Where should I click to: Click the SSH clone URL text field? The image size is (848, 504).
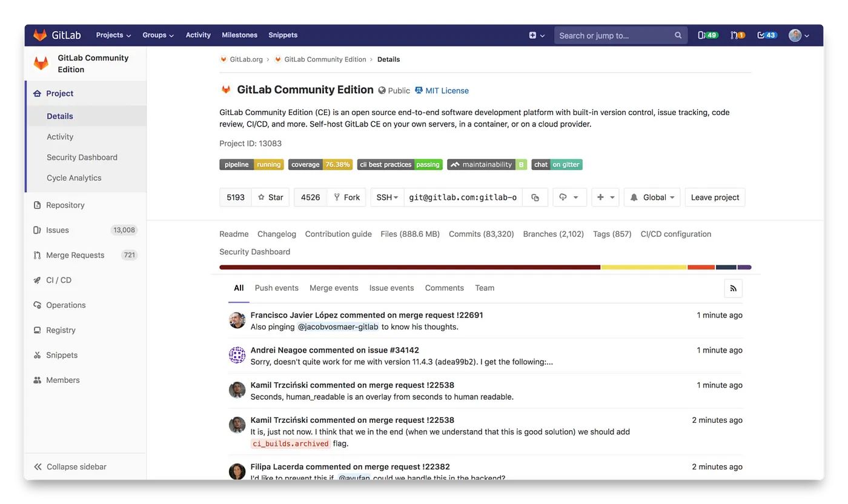(x=463, y=197)
